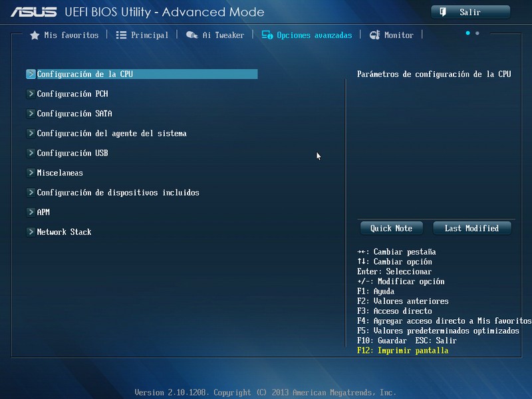Screen dimensions: 532x399
Task: Expand chevron for Configuración de dispositivos incluidos
Action: point(31,192)
